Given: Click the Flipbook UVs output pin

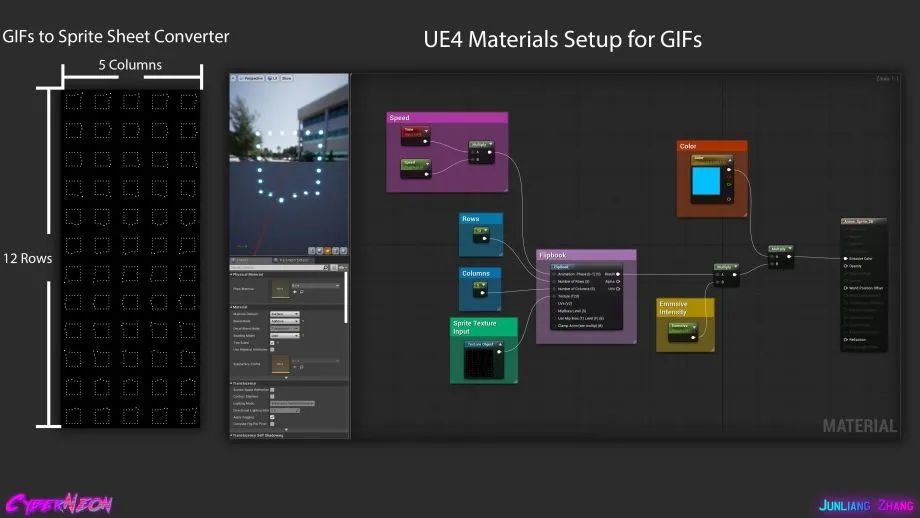Looking at the screenshot, I should pyautogui.click(x=618, y=289).
